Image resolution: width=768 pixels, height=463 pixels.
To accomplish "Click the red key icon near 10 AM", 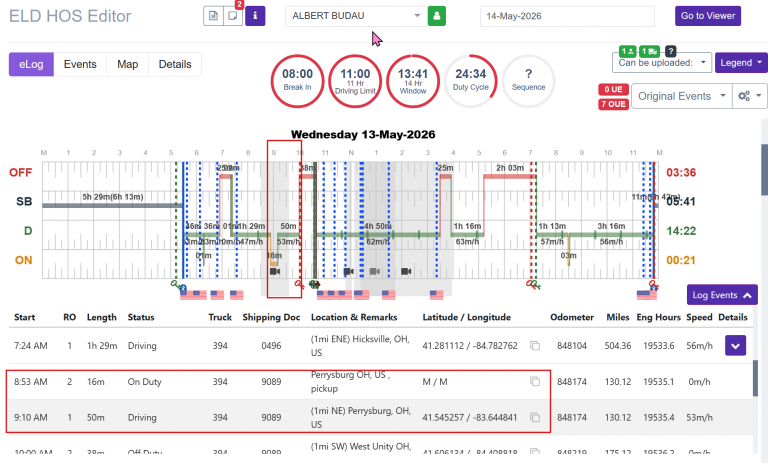I will [x=299, y=284].
